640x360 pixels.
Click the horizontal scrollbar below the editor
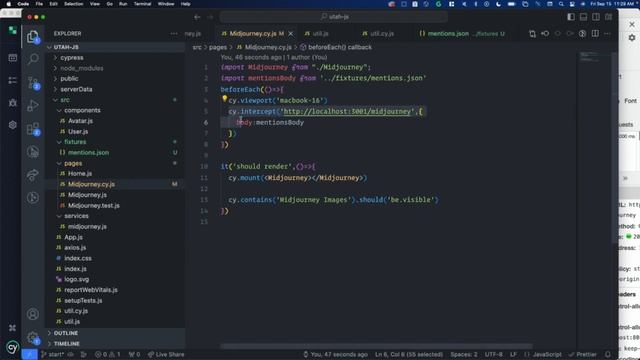376,346
